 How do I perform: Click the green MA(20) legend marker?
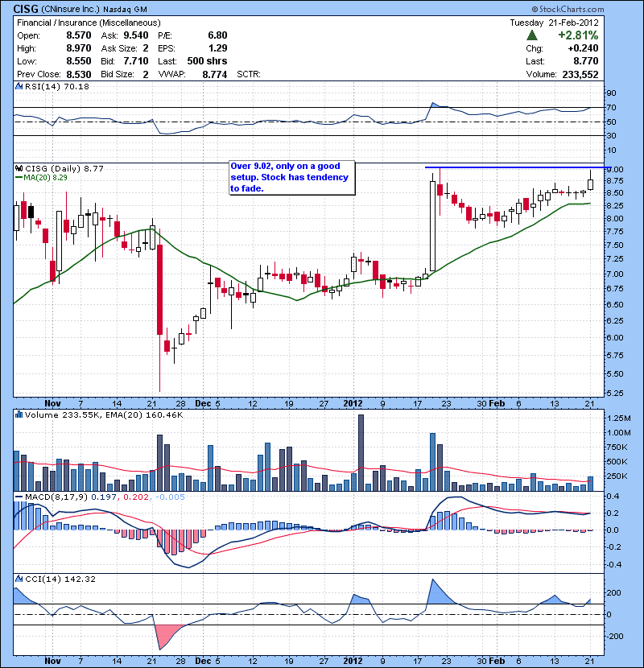click(x=19, y=178)
